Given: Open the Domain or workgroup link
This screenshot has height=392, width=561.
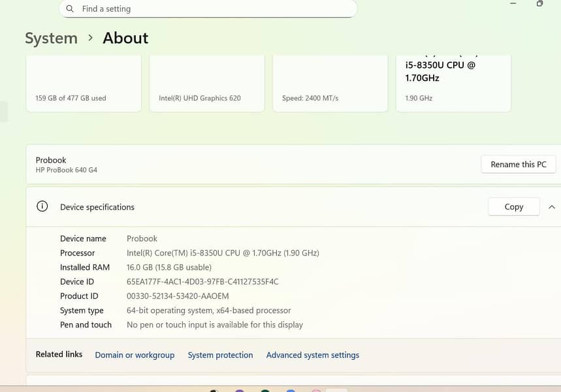Looking at the screenshot, I should point(135,355).
